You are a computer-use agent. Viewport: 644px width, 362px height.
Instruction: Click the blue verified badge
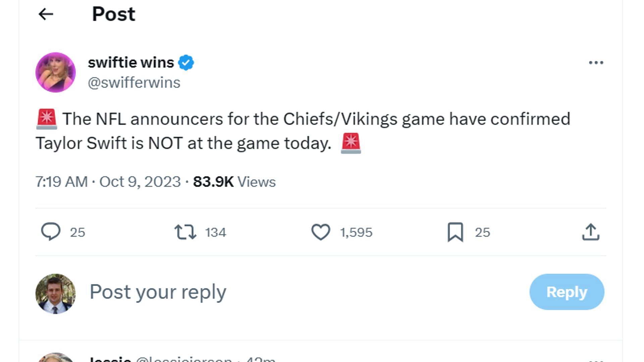pos(186,63)
